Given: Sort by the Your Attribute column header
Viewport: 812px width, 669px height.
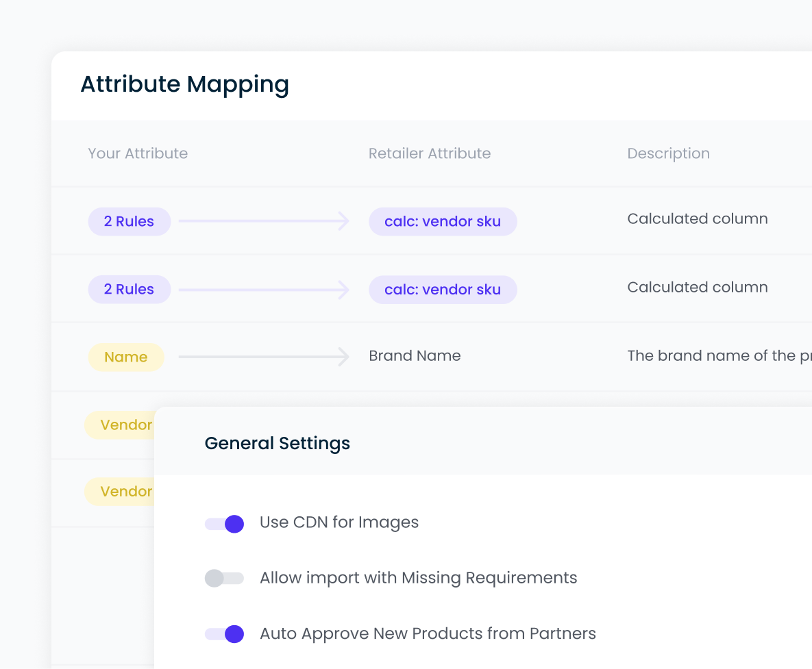Looking at the screenshot, I should 138,153.
